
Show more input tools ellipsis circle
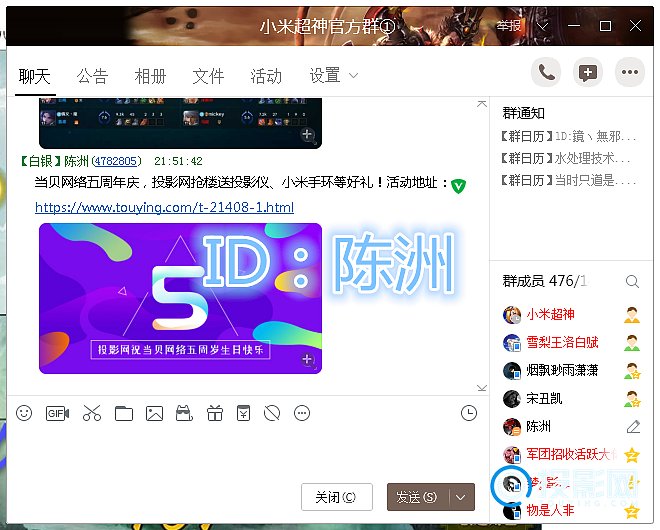(x=302, y=413)
